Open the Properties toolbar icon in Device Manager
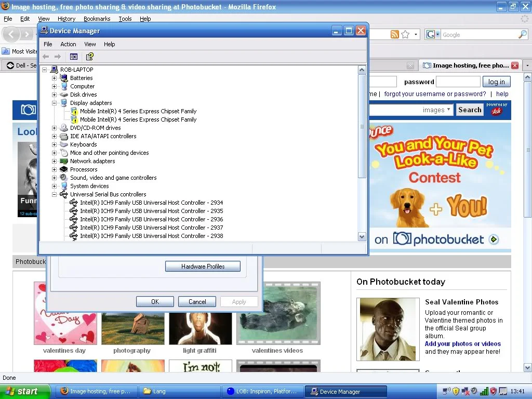 pyautogui.click(x=89, y=57)
